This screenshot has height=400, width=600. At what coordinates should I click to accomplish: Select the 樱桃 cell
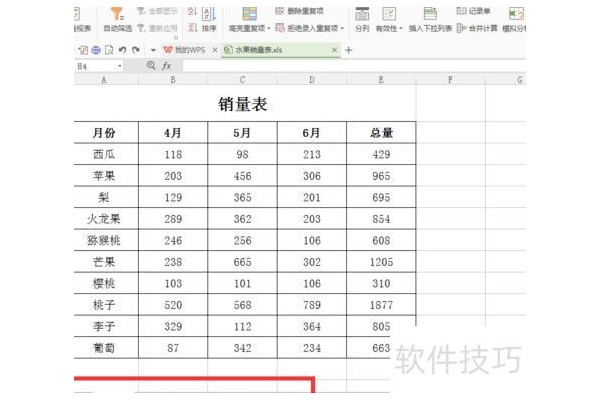106,283
